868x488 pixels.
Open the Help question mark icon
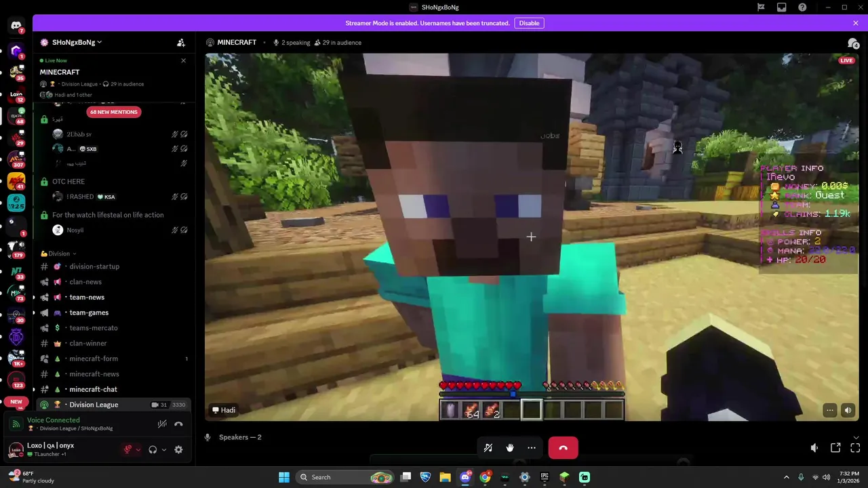point(802,7)
